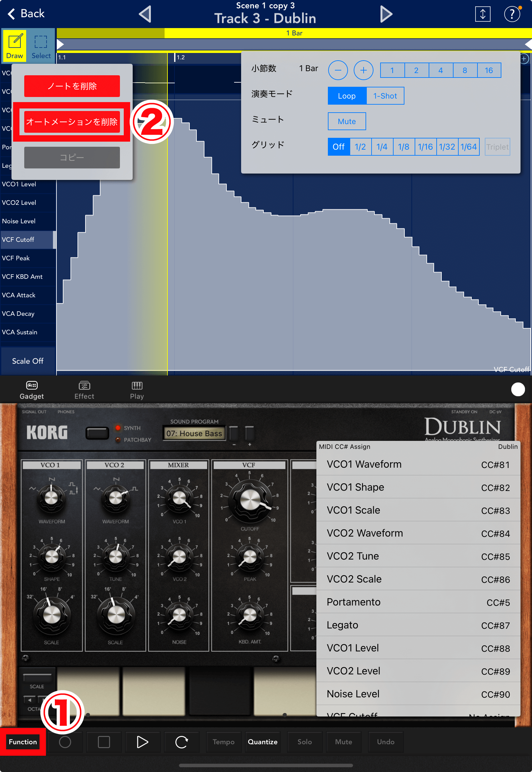Tap オートメーションを削除 in the popup
The height and width of the screenshot is (772, 532).
point(72,122)
